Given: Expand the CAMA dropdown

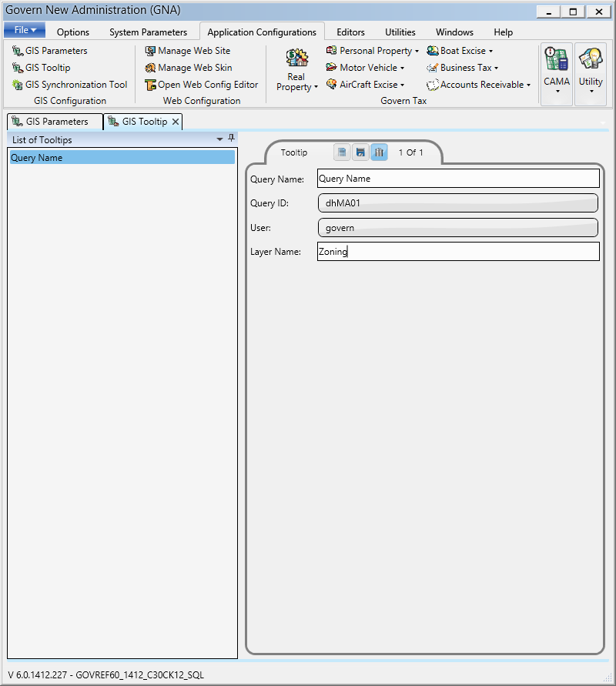Looking at the screenshot, I should (557, 74).
